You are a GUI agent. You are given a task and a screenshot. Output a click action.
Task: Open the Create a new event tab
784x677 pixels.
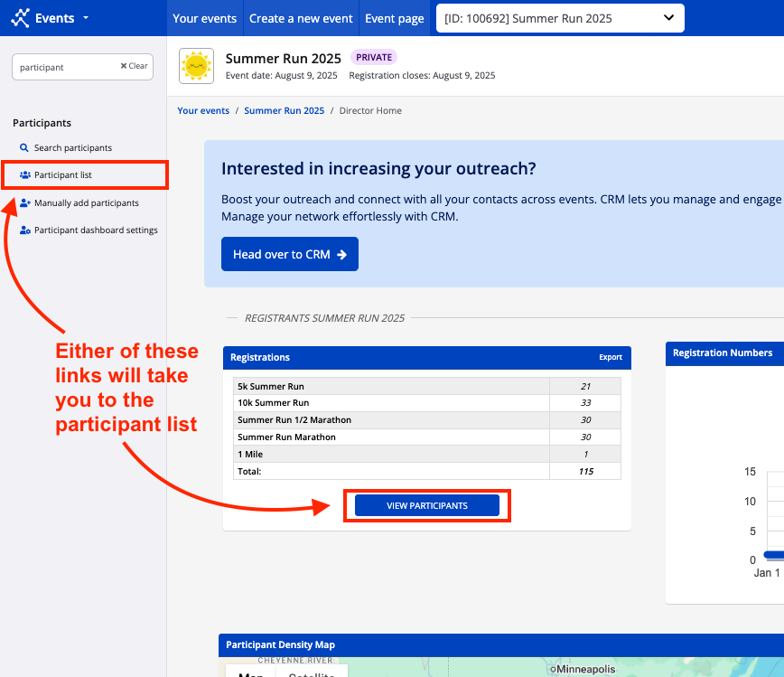point(300,18)
